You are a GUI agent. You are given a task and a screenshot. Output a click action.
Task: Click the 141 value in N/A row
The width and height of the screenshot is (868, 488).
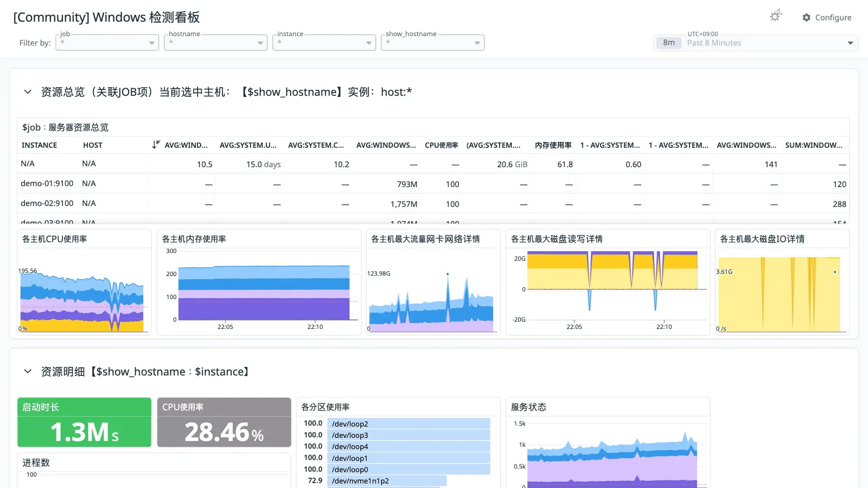click(x=771, y=164)
